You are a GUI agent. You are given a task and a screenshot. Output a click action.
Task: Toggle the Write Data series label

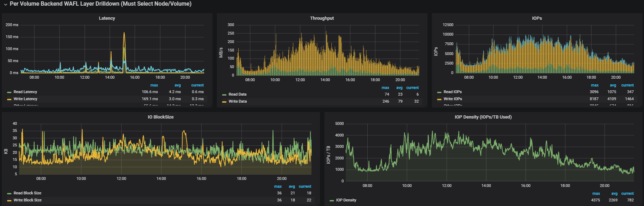(x=238, y=102)
